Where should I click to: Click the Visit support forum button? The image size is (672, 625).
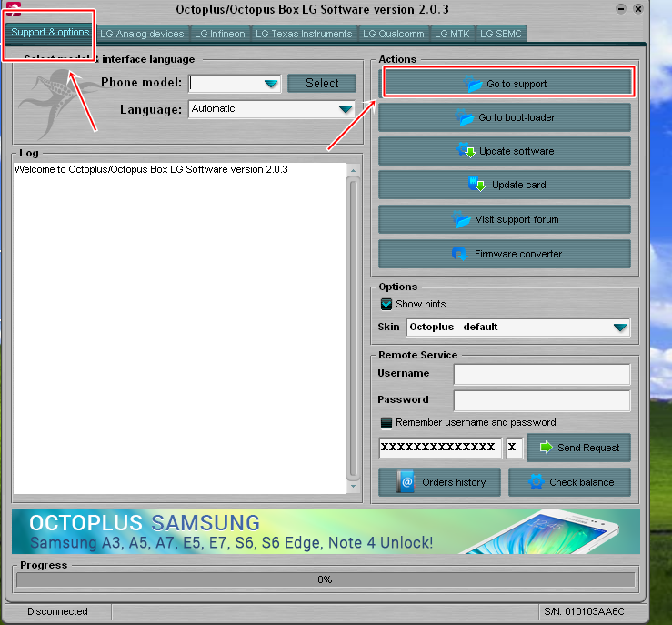click(505, 219)
